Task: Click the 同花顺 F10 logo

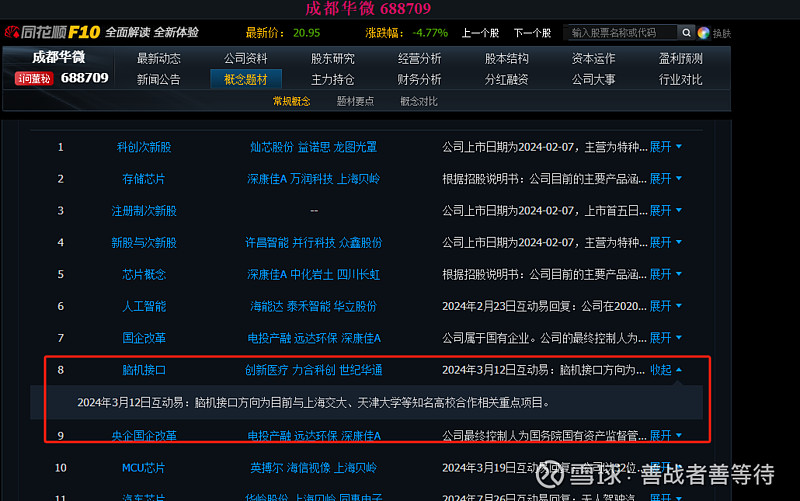Action: point(53,32)
